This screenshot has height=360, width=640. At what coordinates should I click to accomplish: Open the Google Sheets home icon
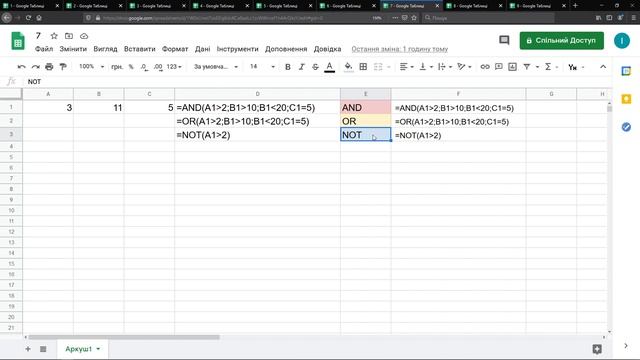click(x=18, y=41)
